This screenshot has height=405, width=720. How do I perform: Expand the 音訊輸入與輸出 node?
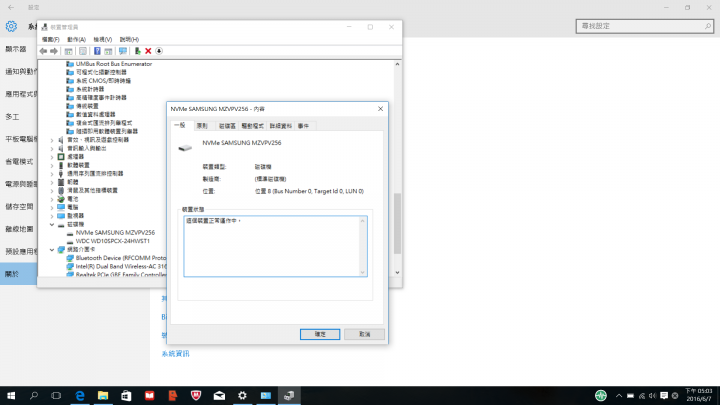click(x=52, y=148)
